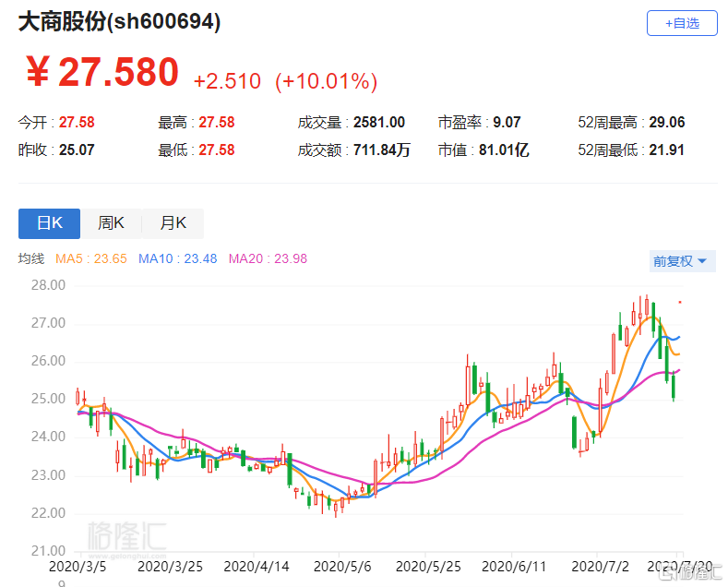This screenshot has width=728, height=587.
Task: Click the 2020/7/2 date axis label
Action: [x=600, y=567]
